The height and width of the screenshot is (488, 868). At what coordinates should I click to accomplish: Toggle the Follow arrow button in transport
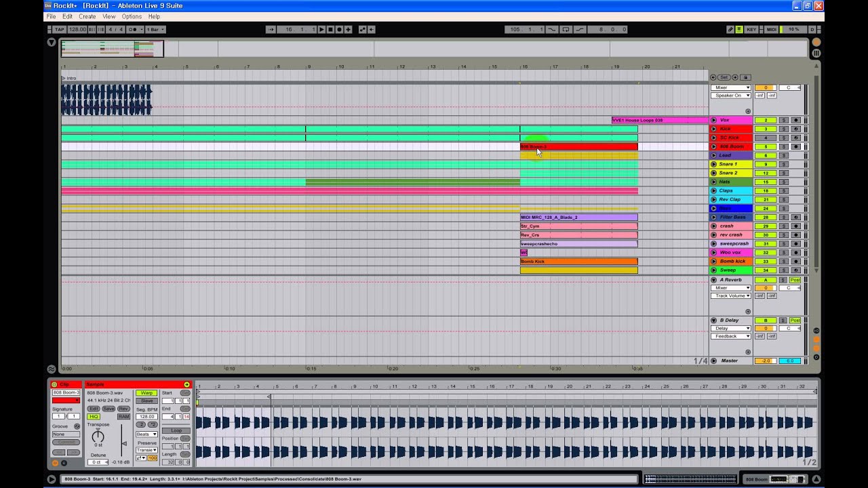[x=271, y=29]
